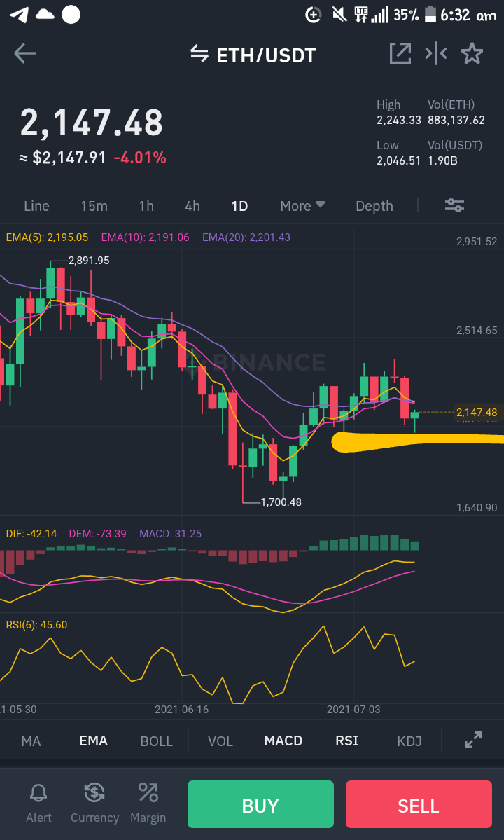Expand the More timeframes dropdown
The image size is (504, 840).
tap(302, 206)
